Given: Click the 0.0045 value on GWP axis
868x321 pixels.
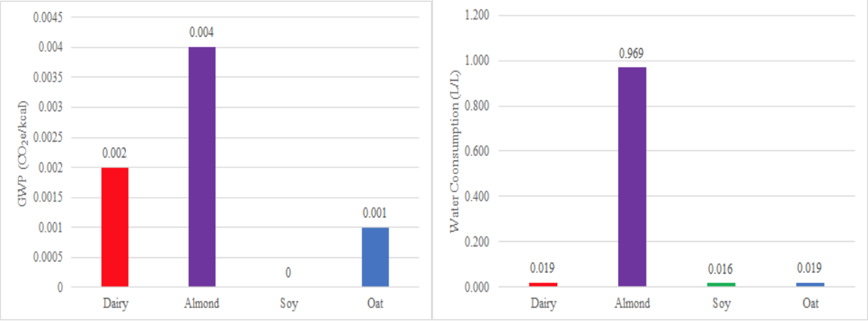Looking at the screenshot, I should pyautogui.click(x=48, y=17).
